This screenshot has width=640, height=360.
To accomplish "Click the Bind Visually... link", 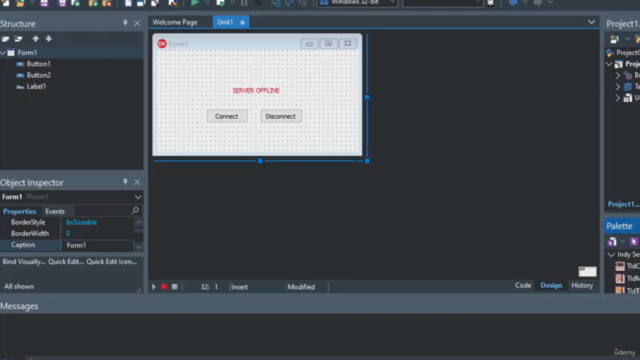I will [x=24, y=262].
